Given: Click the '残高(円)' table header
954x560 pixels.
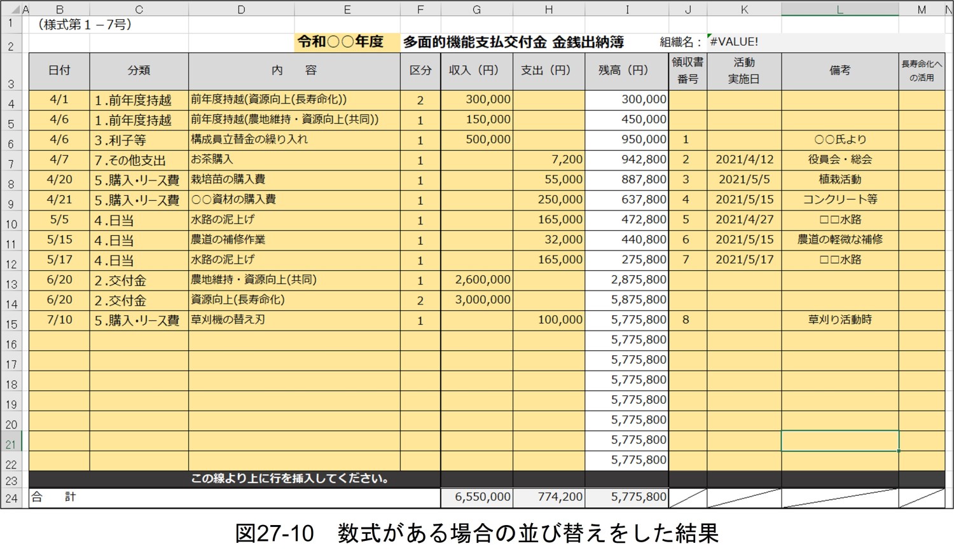Looking at the screenshot, I should coord(627,71).
